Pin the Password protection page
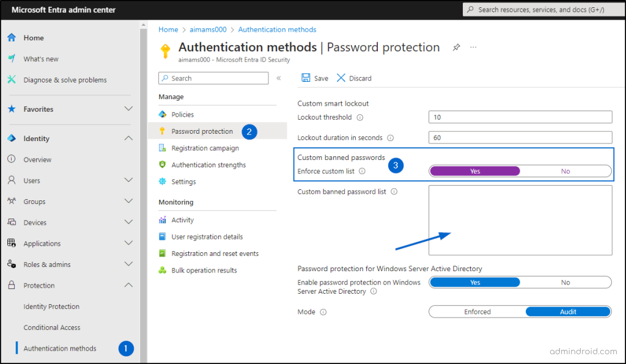This screenshot has height=364, width=626. coord(456,48)
